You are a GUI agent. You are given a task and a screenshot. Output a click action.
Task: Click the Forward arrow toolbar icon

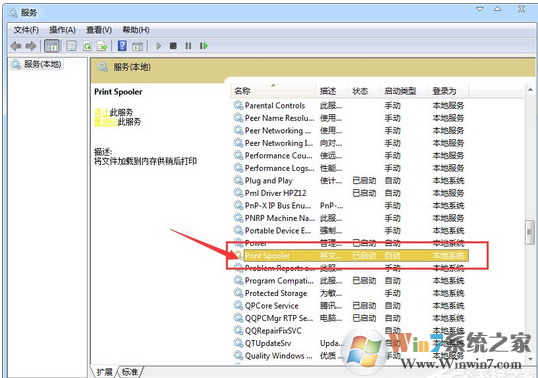31,46
